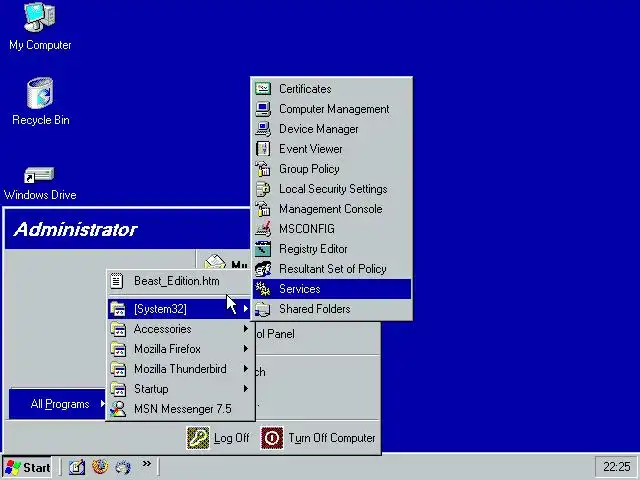Click the Mozilla Firefox folder icon

tap(118, 349)
